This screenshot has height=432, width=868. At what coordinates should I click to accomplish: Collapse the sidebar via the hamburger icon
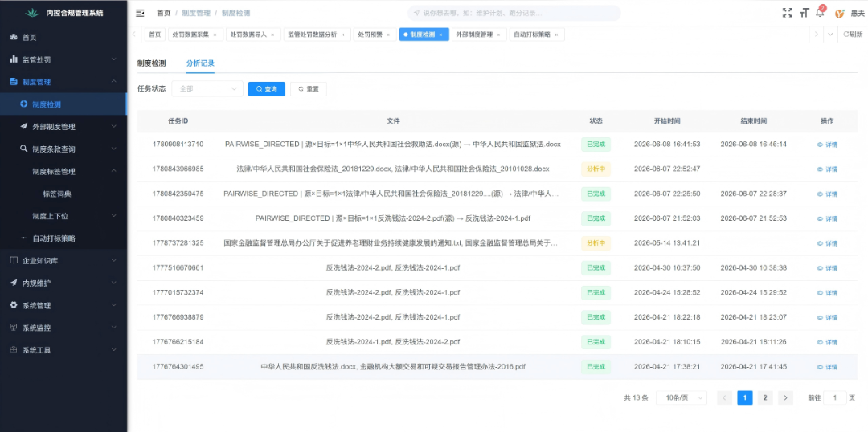tap(140, 13)
